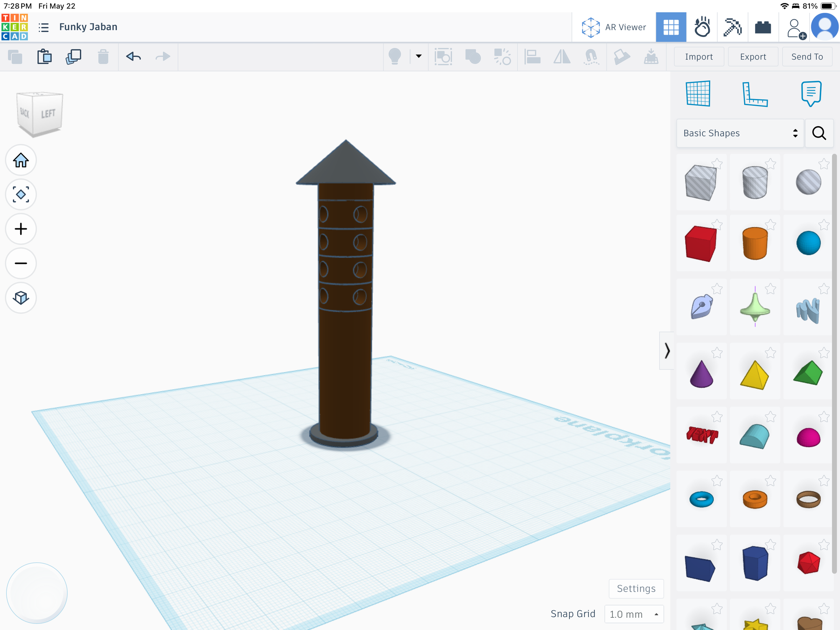Click the Funky Jaban design title
Image resolution: width=840 pixels, height=630 pixels.
click(88, 27)
